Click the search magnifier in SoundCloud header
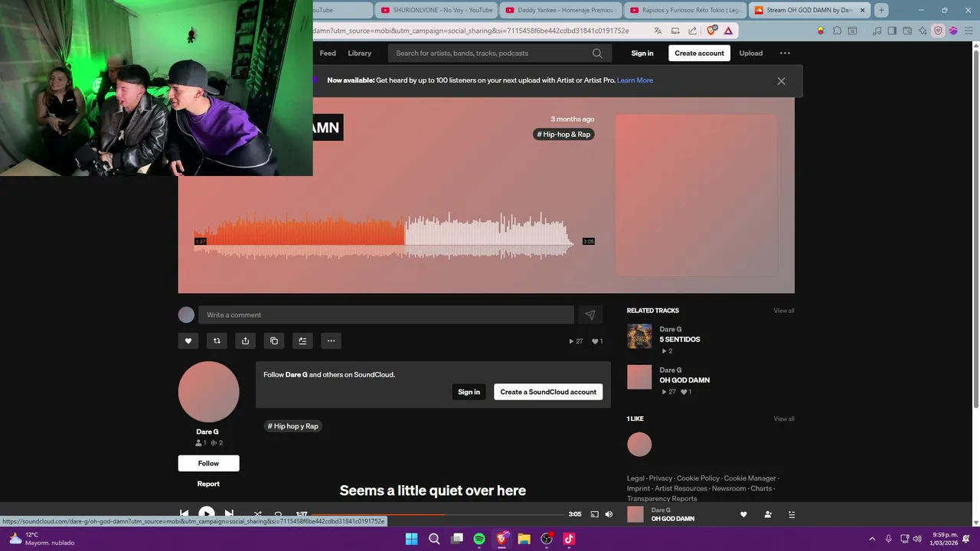 [x=597, y=53]
